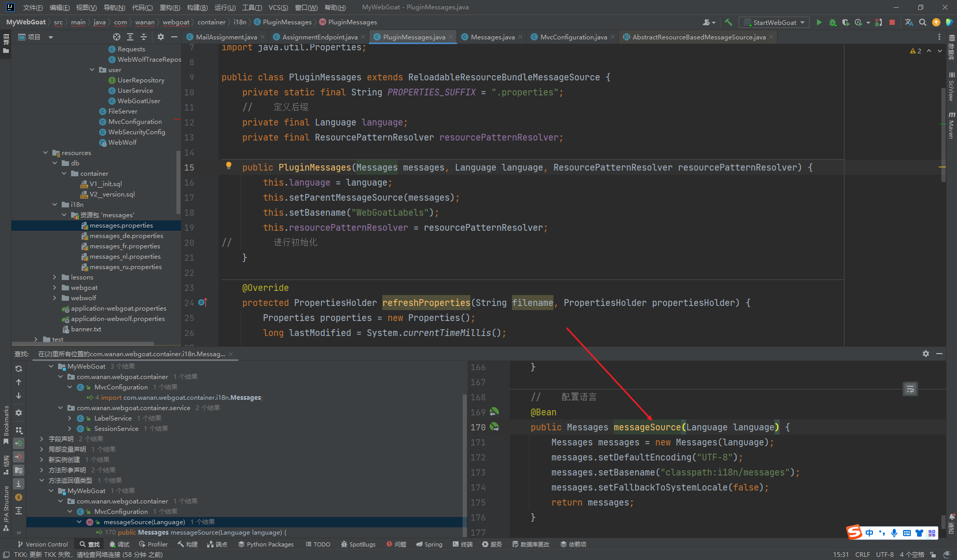Click the editor vertical scrollbar thumb
Viewport: 957px width, 560px height.
coord(943,135)
